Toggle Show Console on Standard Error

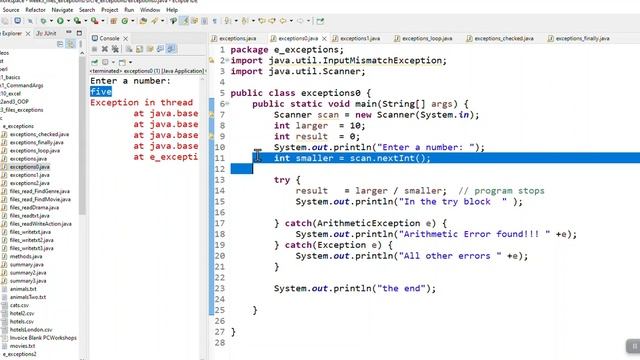(x=171, y=49)
